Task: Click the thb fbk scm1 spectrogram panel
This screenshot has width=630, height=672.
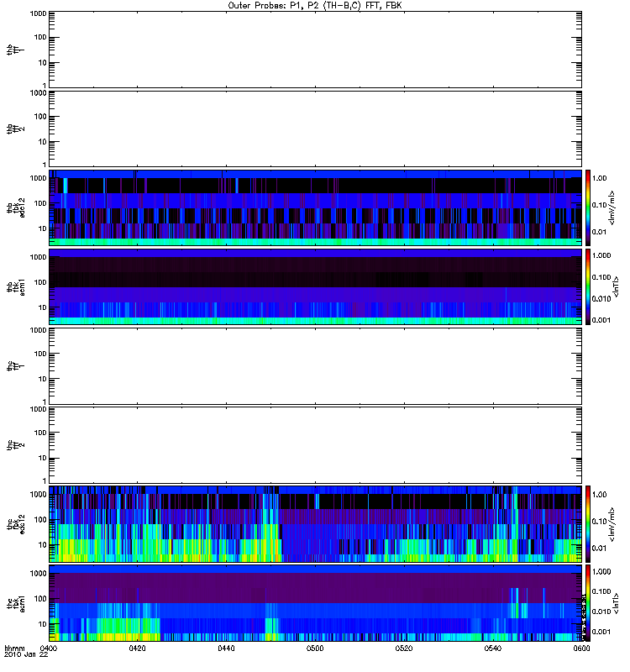Action: [x=315, y=286]
